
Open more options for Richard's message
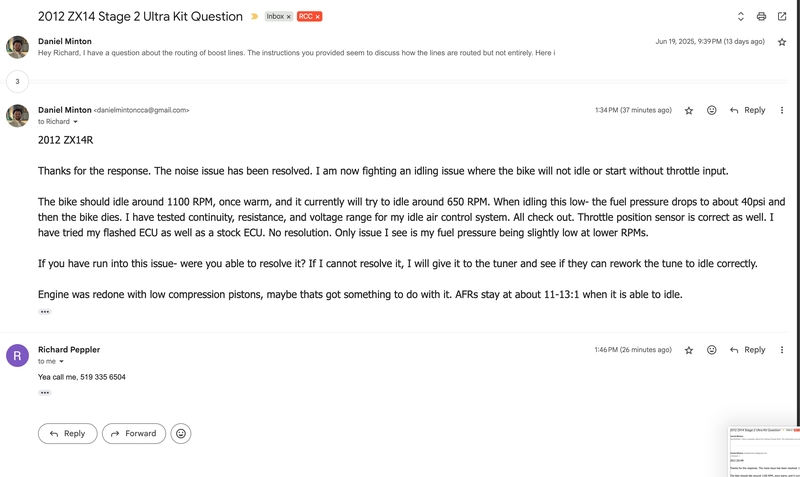[x=782, y=350]
